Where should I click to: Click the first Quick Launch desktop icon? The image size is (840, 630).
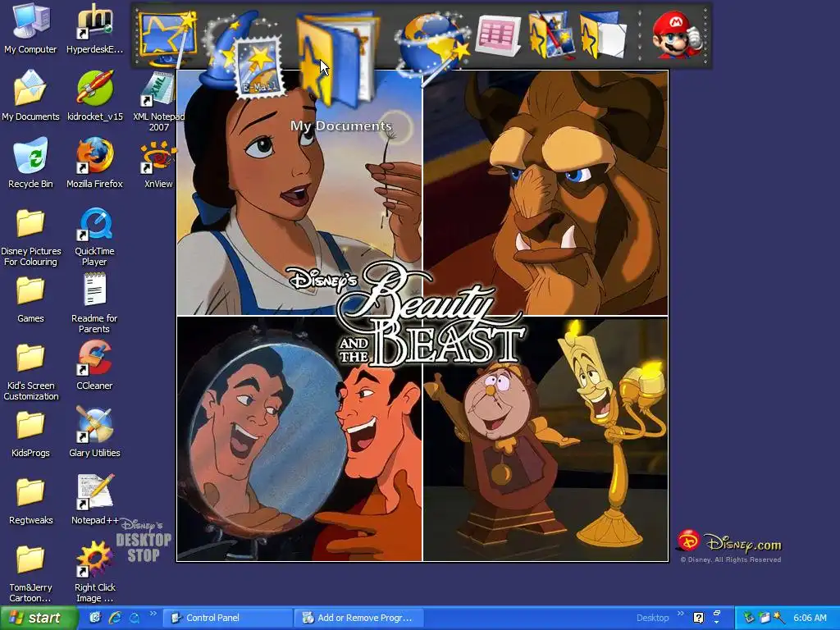click(x=95, y=618)
